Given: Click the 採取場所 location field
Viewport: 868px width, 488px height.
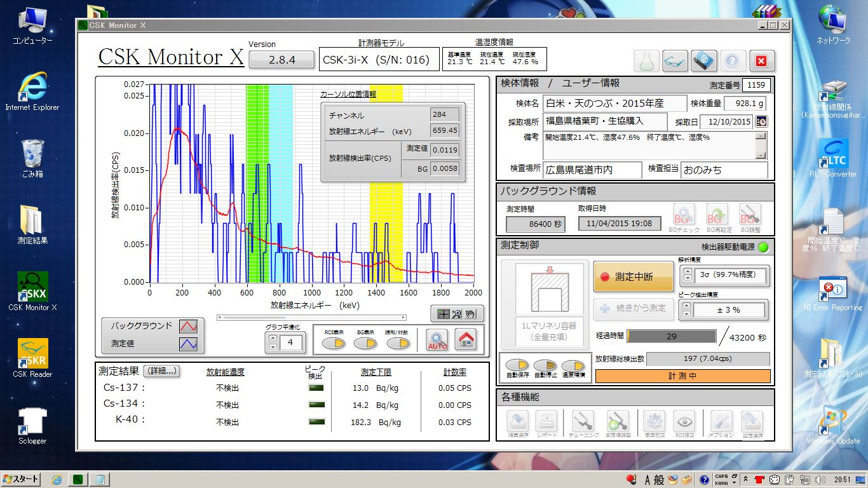Looking at the screenshot, I should coord(606,121).
